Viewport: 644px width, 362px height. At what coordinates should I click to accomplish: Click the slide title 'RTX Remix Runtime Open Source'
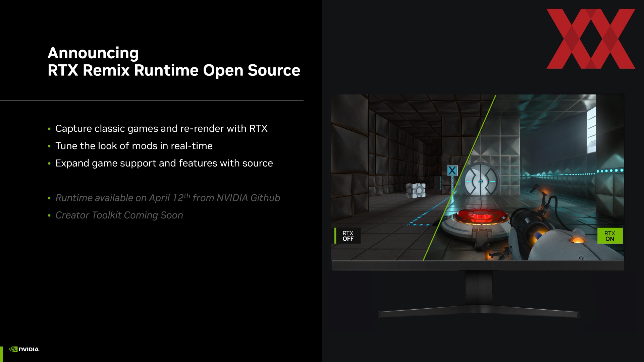174,70
